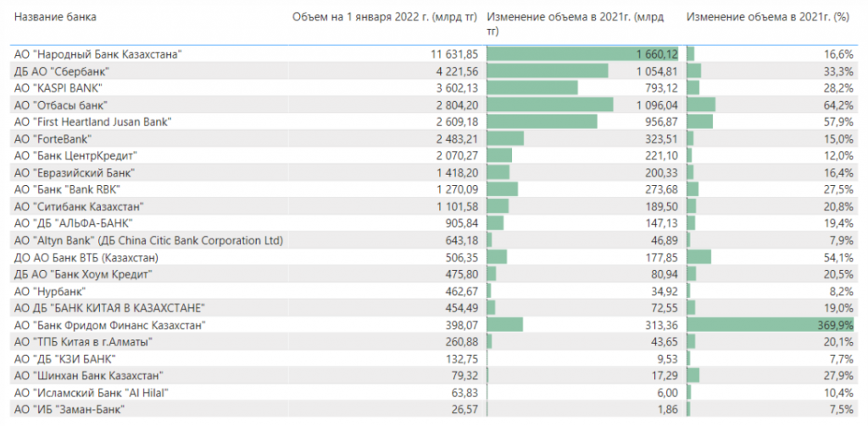Click the volume value 11 631,85

pyautogui.click(x=454, y=54)
